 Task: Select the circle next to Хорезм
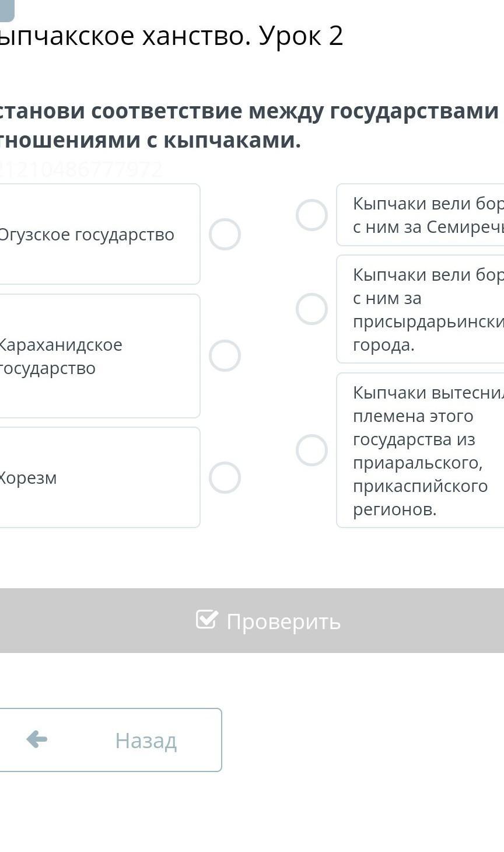225,477
